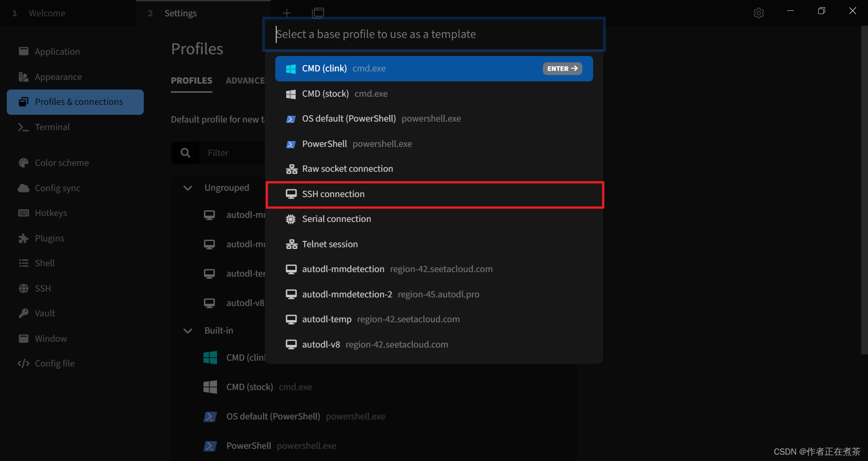Open Application settings section
868x461 pixels.
point(75,52)
